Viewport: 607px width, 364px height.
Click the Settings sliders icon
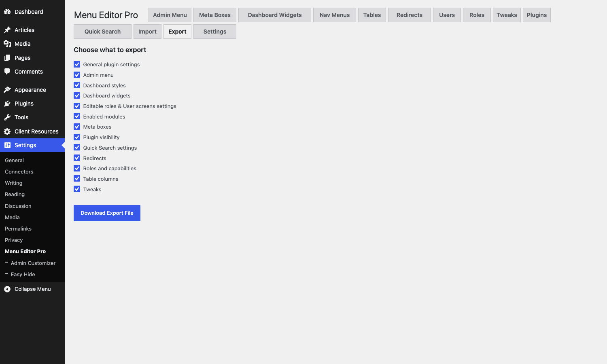(7, 145)
